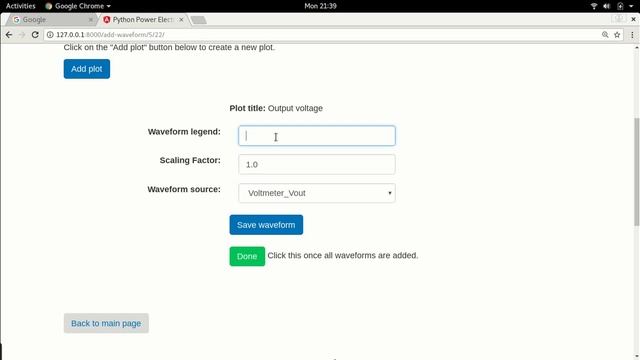Click the site information icon in address bar
This screenshot has width=640, height=360.
coord(50,35)
